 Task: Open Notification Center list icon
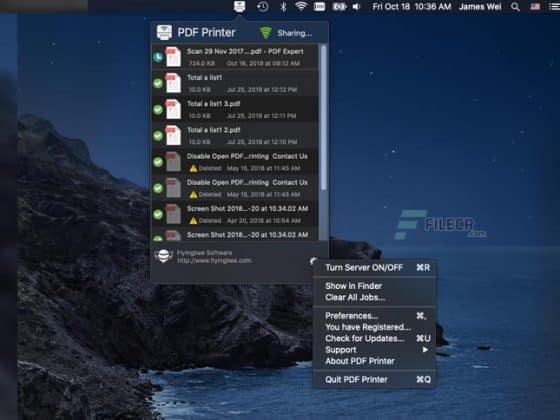coord(554,6)
